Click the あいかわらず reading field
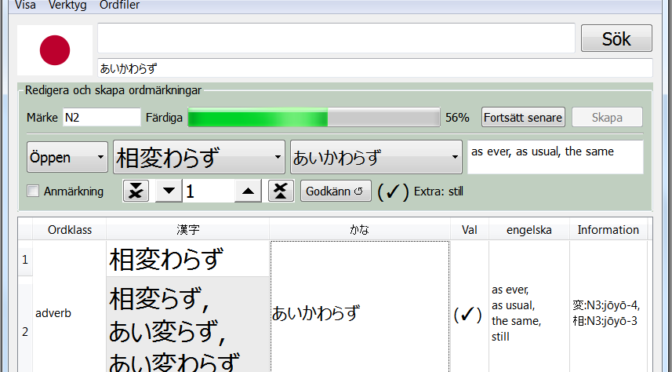672x372 pixels. (375, 68)
